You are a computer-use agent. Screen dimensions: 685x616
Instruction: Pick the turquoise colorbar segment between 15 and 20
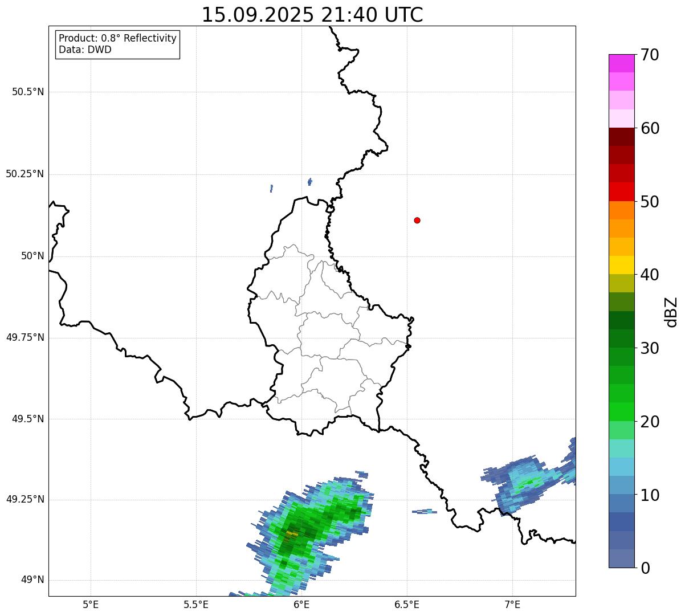click(x=621, y=448)
